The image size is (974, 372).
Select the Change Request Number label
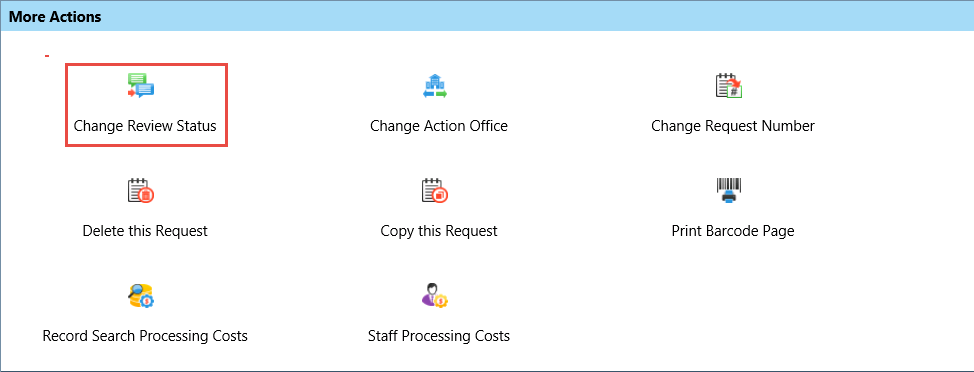pos(733,126)
